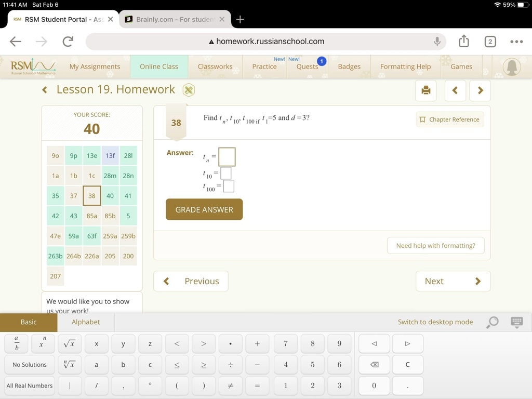This screenshot has height=399, width=532.
Task: Click the t_n answer input box
Action: click(227, 156)
